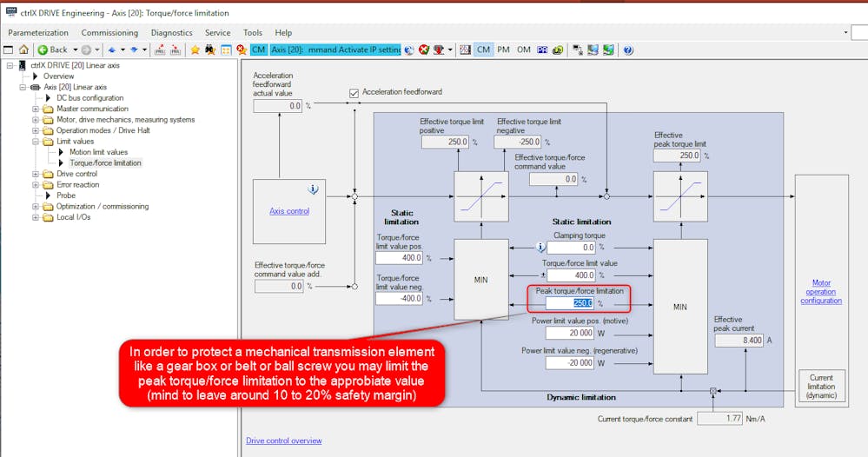The width and height of the screenshot is (868, 457).
Task: Open the blue Help question icon
Action: (627, 50)
